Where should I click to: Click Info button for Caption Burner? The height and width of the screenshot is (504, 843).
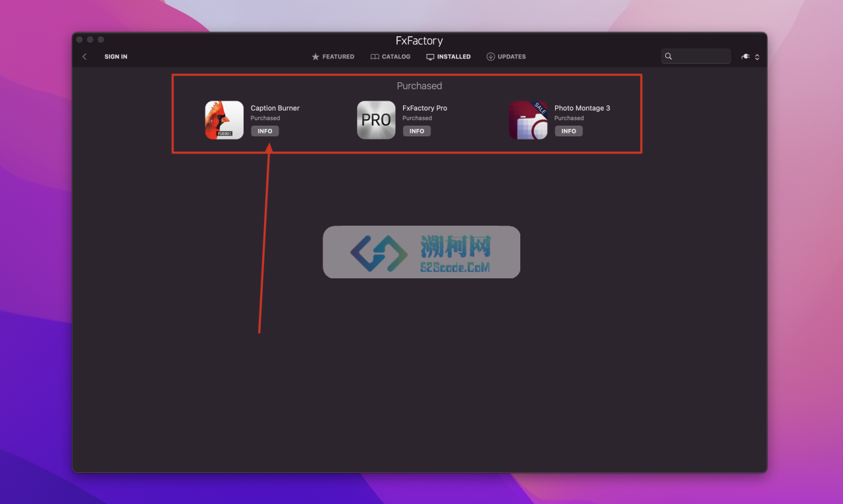tap(265, 131)
